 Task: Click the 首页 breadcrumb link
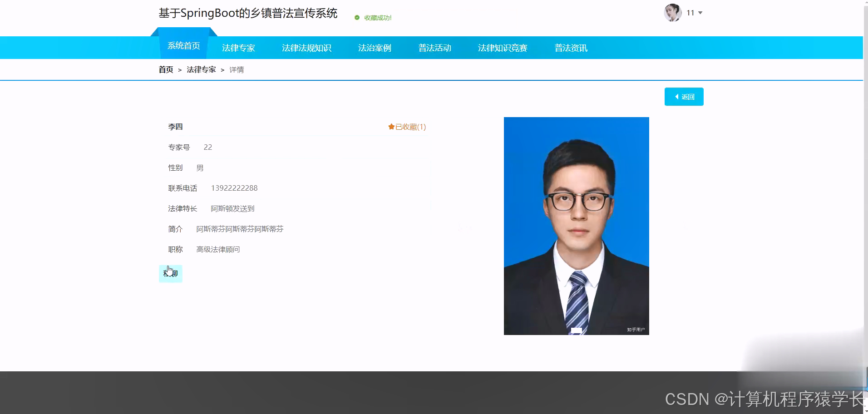(165, 69)
